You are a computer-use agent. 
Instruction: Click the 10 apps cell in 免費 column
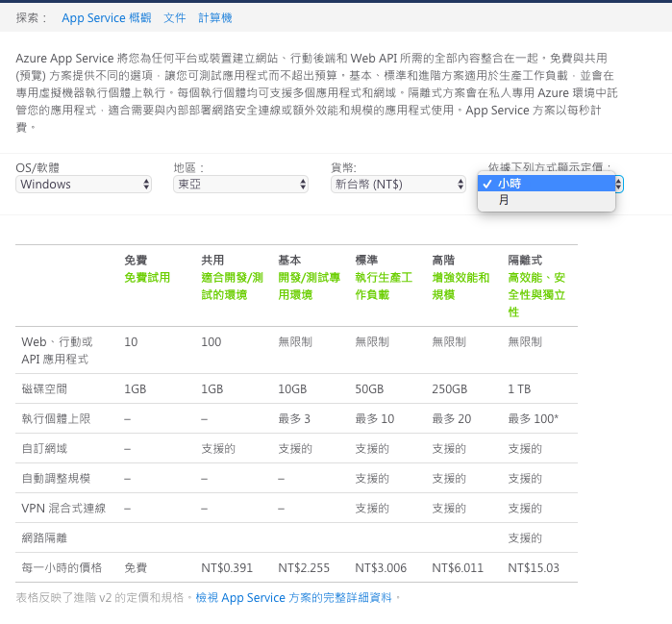click(131, 342)
